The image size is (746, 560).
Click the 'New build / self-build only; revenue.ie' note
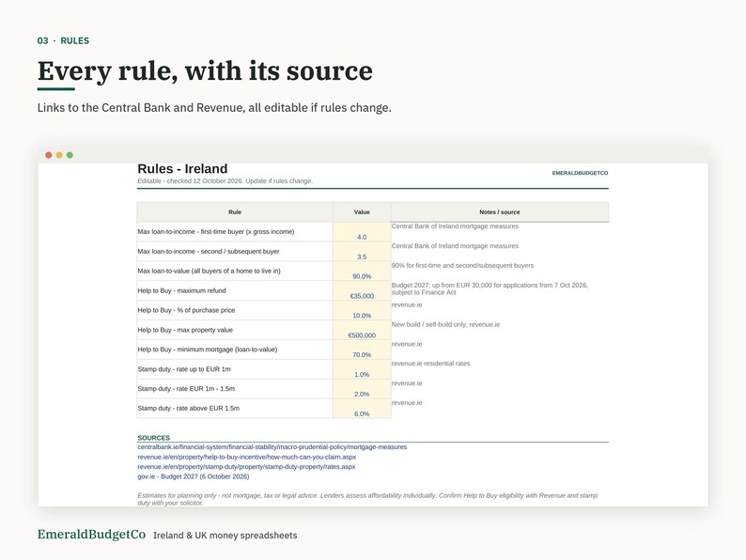(445, 324)
